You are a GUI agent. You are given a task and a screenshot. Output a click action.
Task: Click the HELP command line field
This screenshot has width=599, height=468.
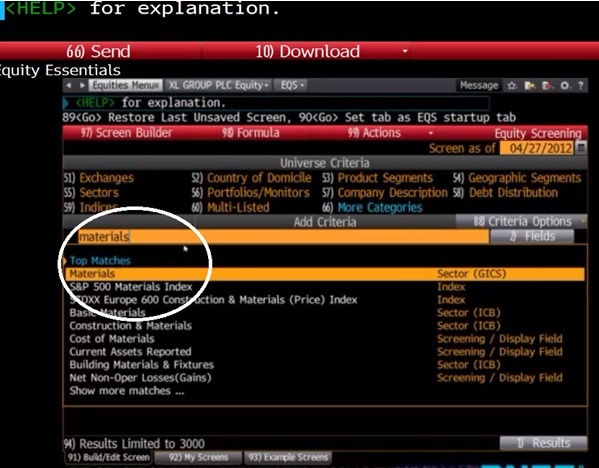276,103
